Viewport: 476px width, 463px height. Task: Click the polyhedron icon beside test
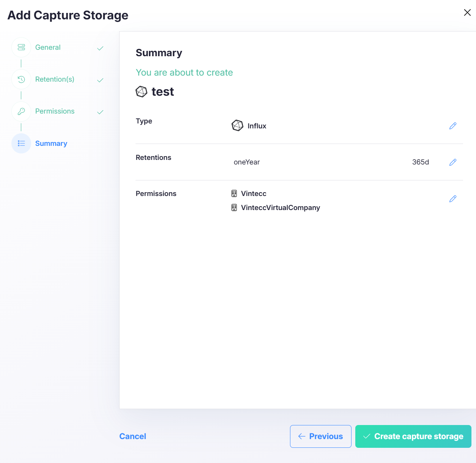point(142,92)
